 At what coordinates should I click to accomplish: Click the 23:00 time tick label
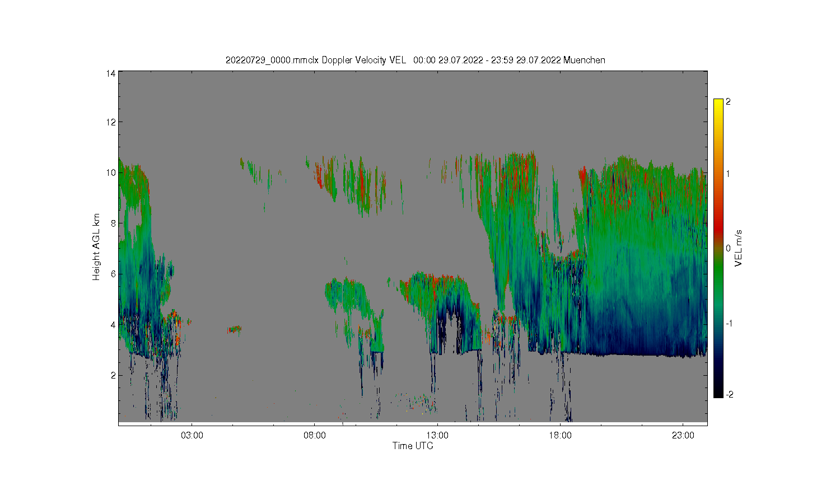[x=683, y=435]
